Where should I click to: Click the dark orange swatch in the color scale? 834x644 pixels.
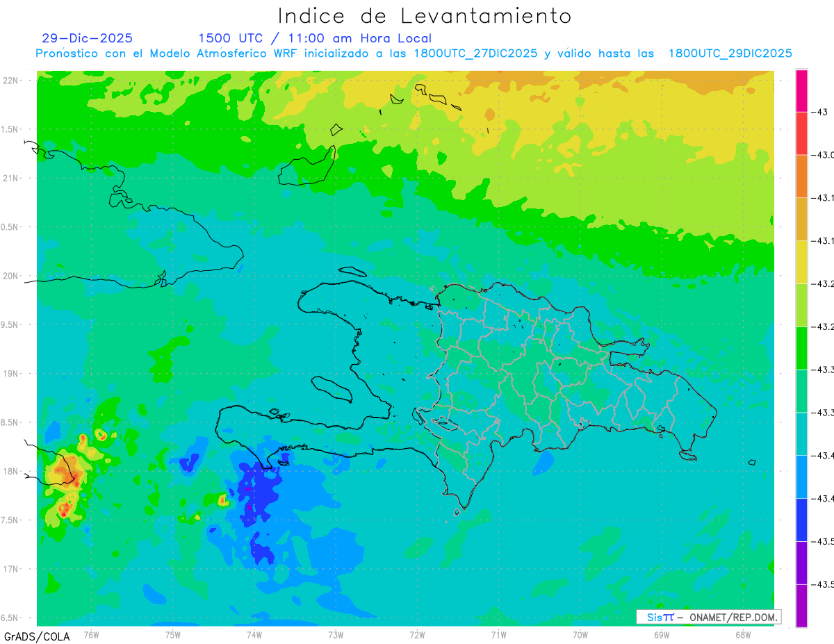point(801,176)
